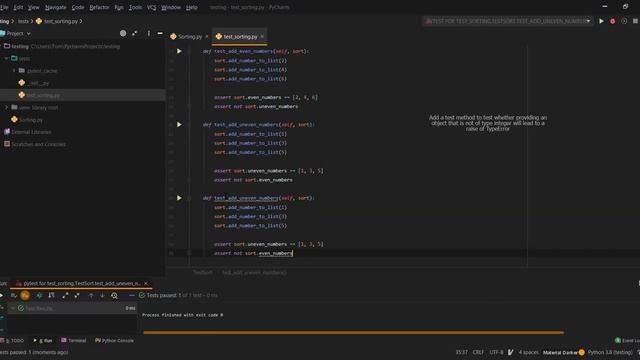The image size is (640, 360).
Task: Select Scratches and Consoles node
Action: [35, 144]
